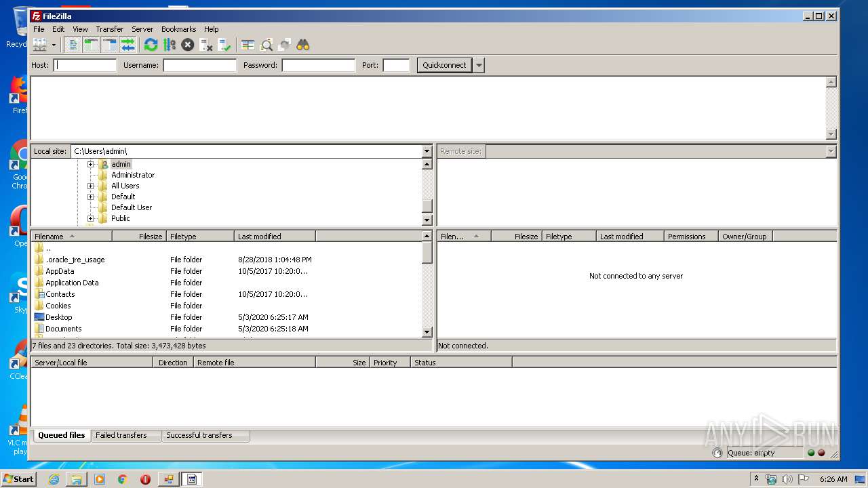This screenshot has height=488, width=868.
Task: Select the Documents folder row
Action: coord(226,329)
